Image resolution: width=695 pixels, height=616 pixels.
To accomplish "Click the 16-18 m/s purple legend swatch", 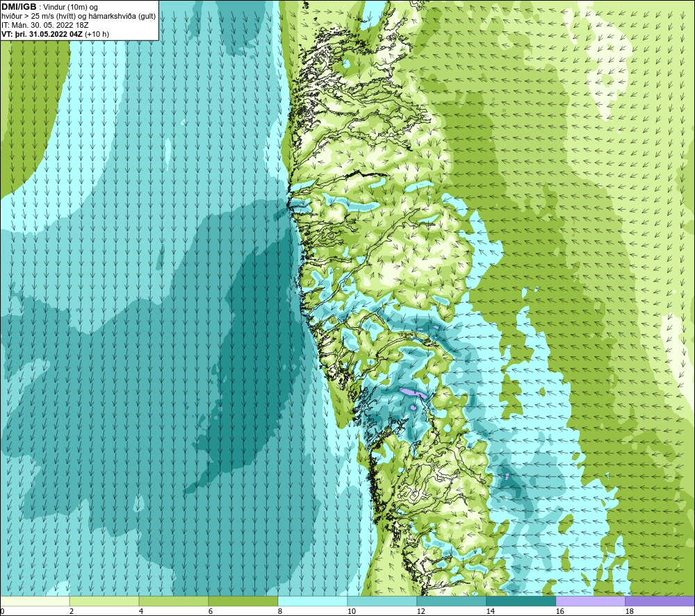I will tap(590, 601).
